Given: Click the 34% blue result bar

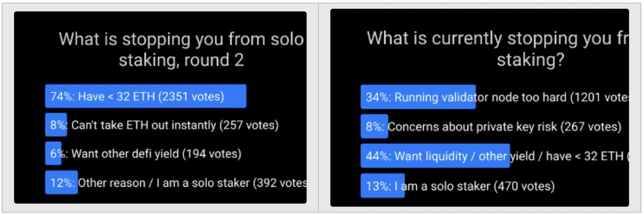Looking at the screenshot, I should (x=418, y=97).
